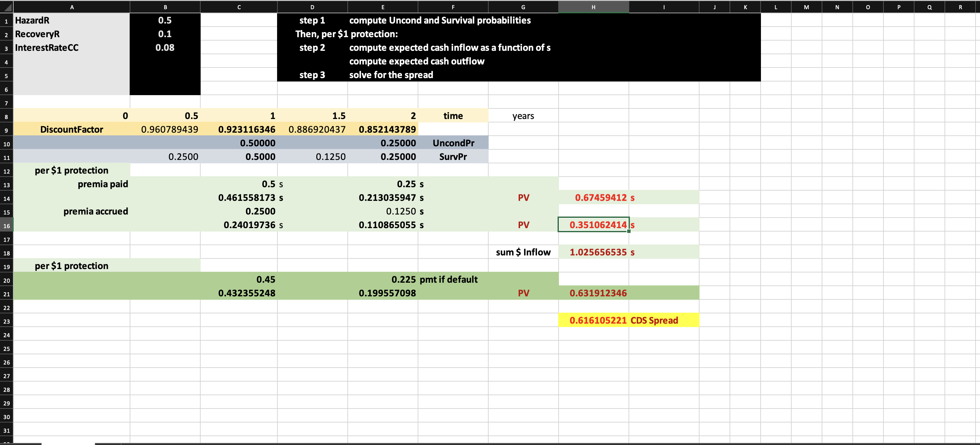
Task: Click PV result 0.67459412
Action: pos(593,198)
